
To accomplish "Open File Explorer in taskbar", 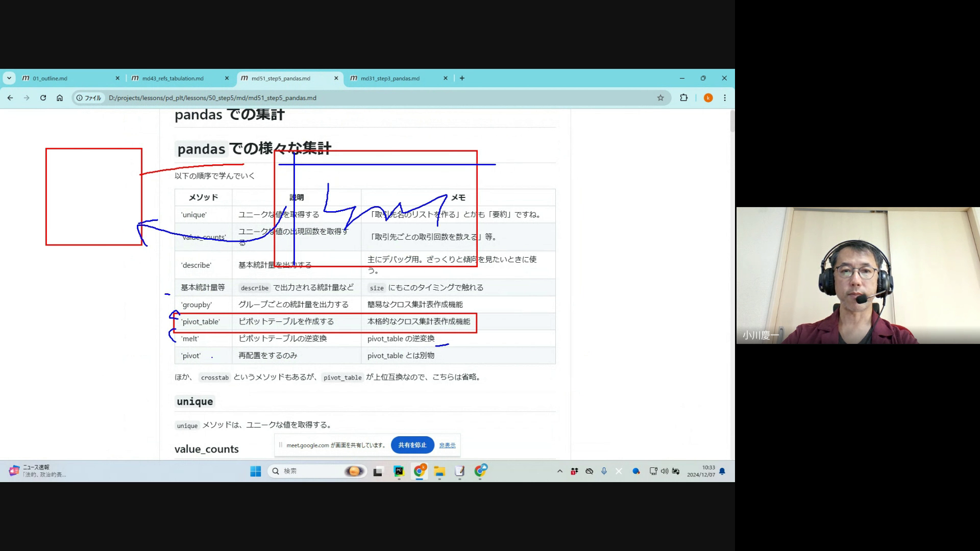I will (x=439, y=471).
